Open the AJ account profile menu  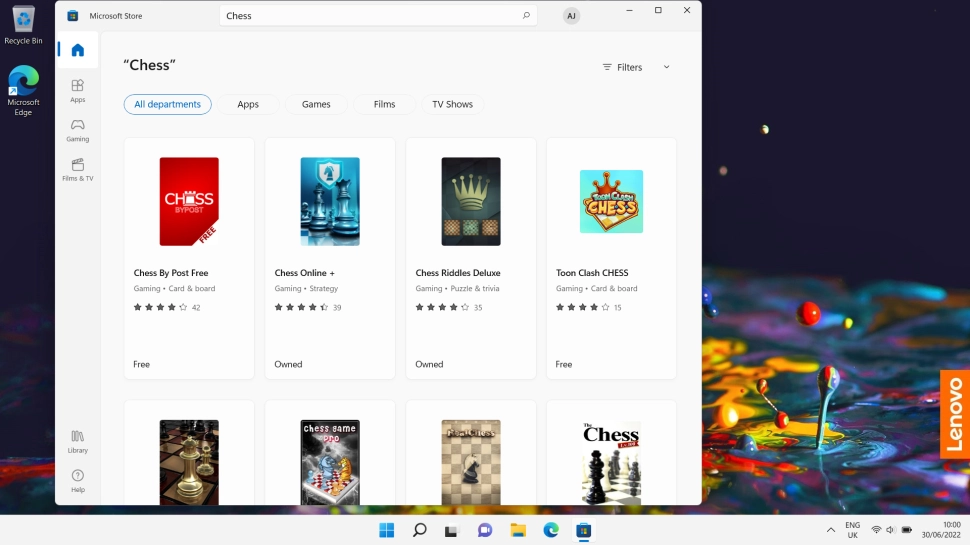pos(571,16)
